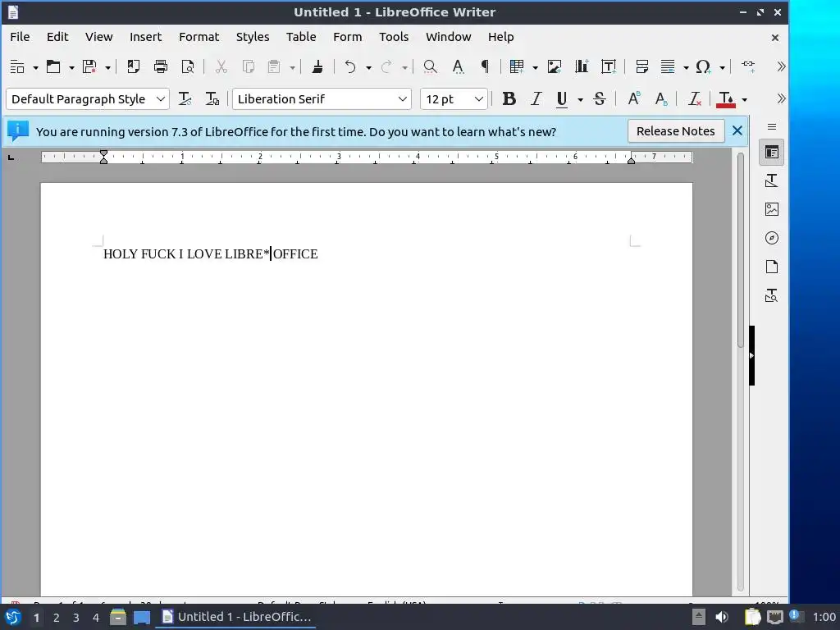Image resolution: width=840 pixels, height=630 pixels.
Task: Open the File menu
Action: click(20, 36)
